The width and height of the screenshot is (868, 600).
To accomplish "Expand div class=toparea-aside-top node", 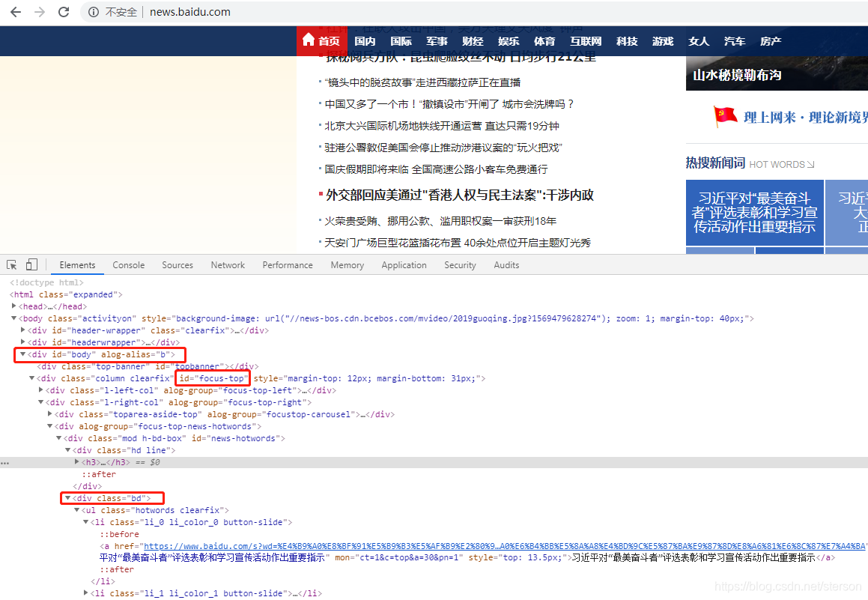I will [49, 414].
